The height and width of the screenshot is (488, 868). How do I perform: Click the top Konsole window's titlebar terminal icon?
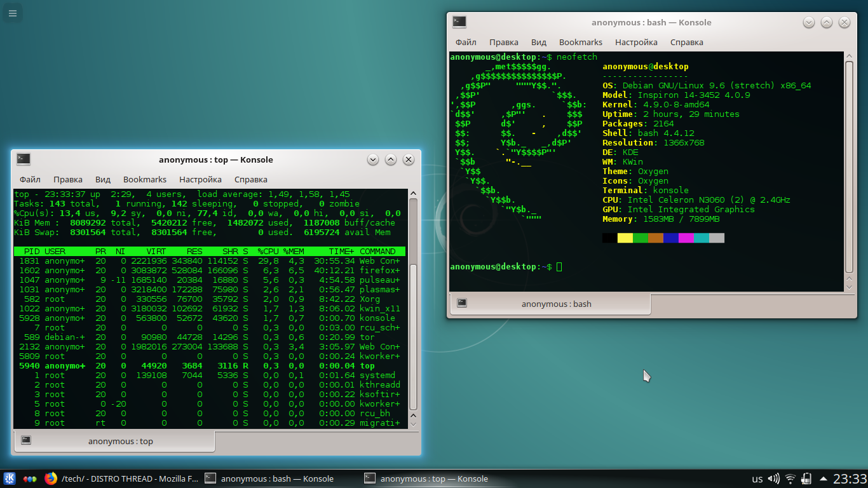pos(24,159)
